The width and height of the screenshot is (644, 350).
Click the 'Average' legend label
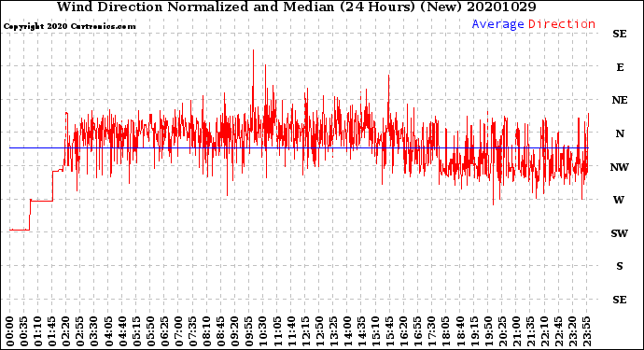pos(497,24)
